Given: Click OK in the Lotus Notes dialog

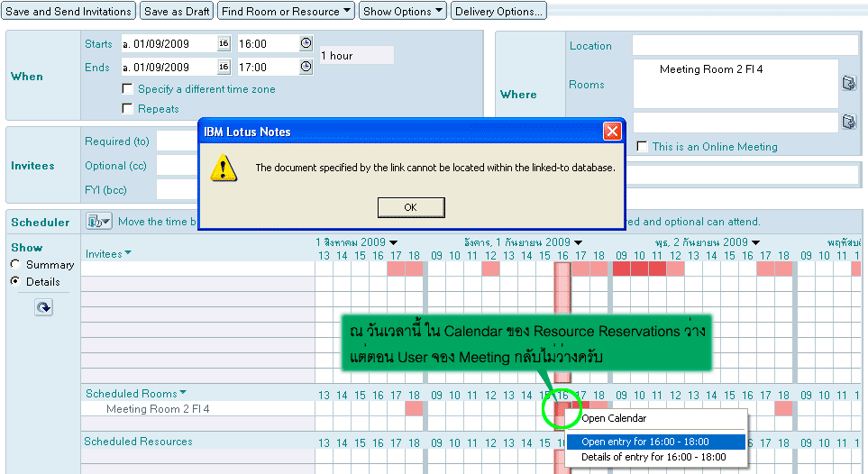Looking at the screenshot, I should pyautogui.click(x=411, y=207).
